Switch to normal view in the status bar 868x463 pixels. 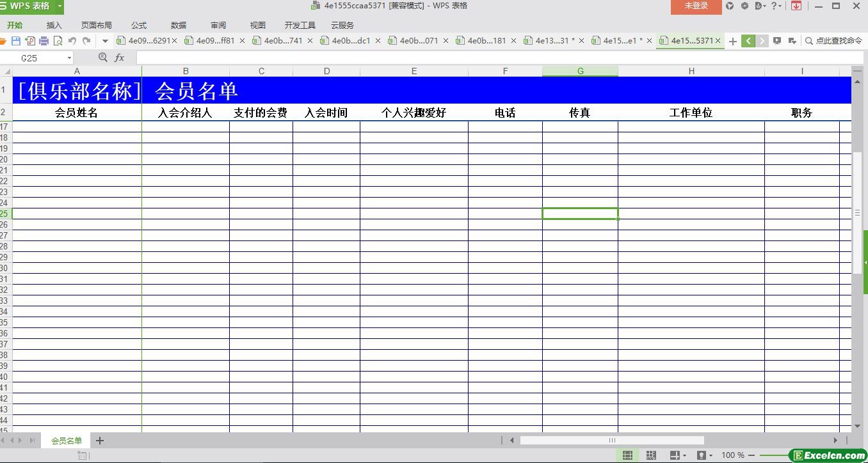(627, 455)
